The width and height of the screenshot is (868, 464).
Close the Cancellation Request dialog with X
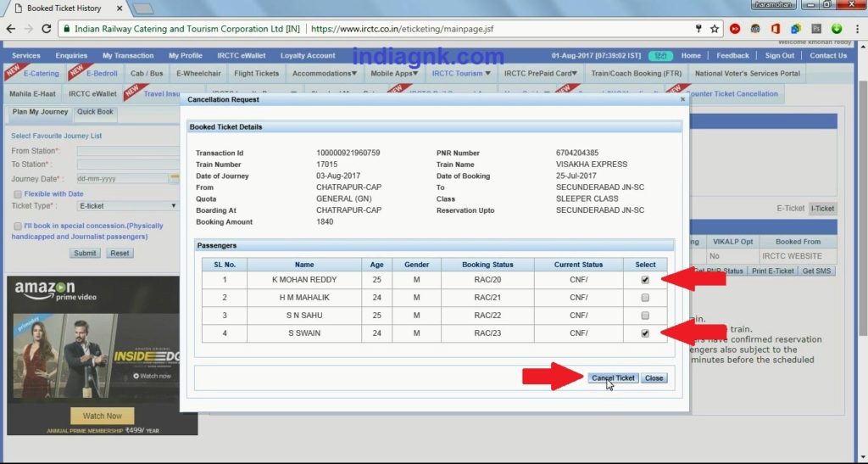pos(682,98)
